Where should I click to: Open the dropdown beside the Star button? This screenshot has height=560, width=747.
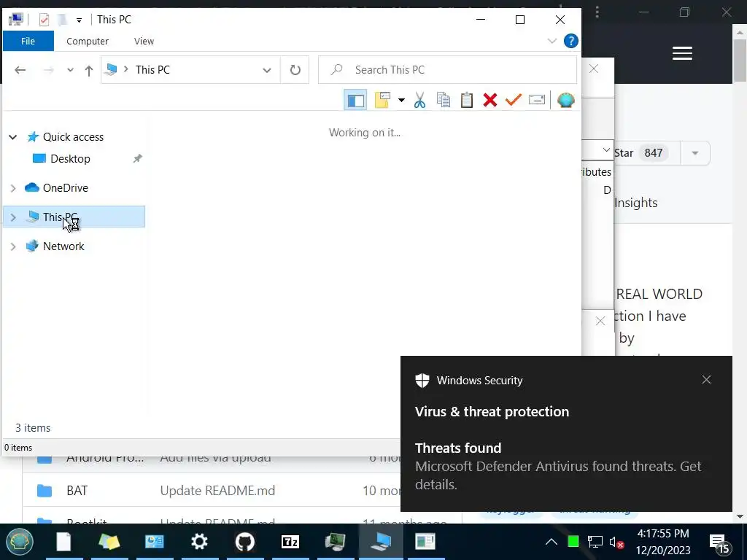(695, 153)
